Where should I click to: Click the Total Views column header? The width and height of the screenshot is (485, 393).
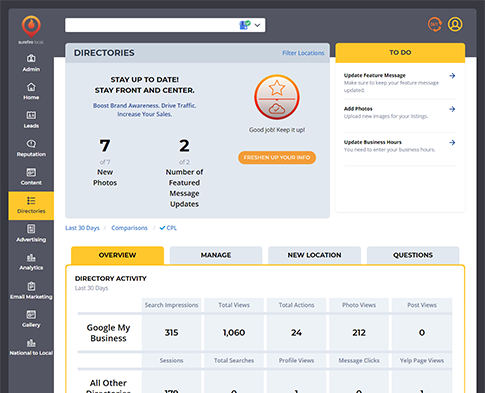click(234, 305)
